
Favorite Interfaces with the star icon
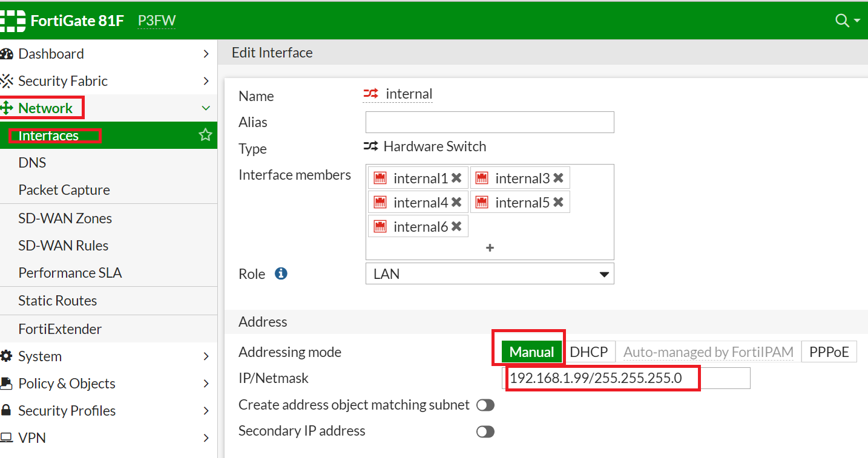click(206, 135)
